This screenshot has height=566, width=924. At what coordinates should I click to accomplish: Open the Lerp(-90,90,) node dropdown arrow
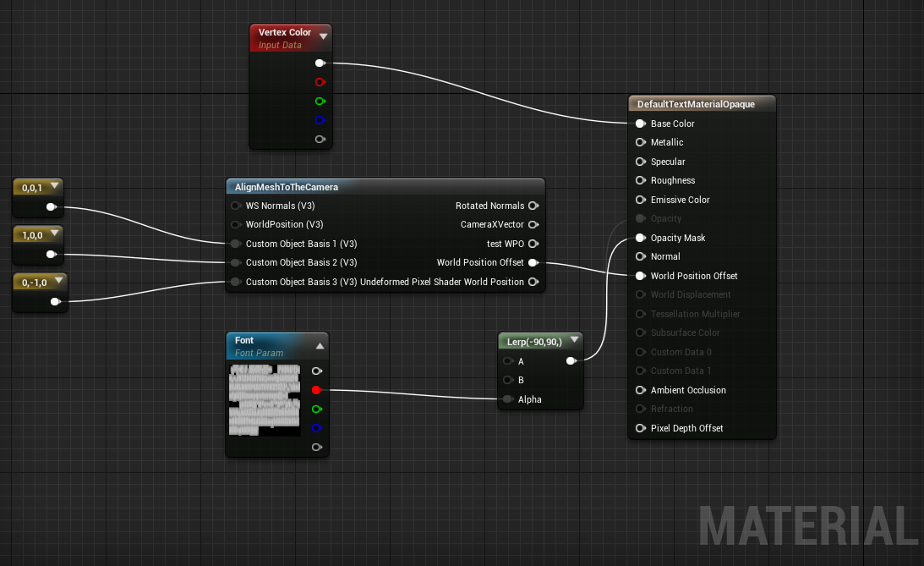click(x=574, y=340)
